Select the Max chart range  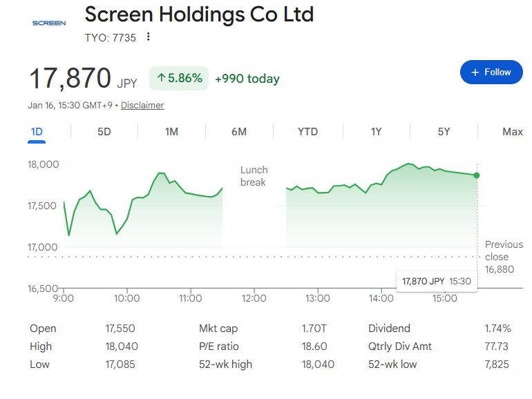tap(512, 132)
